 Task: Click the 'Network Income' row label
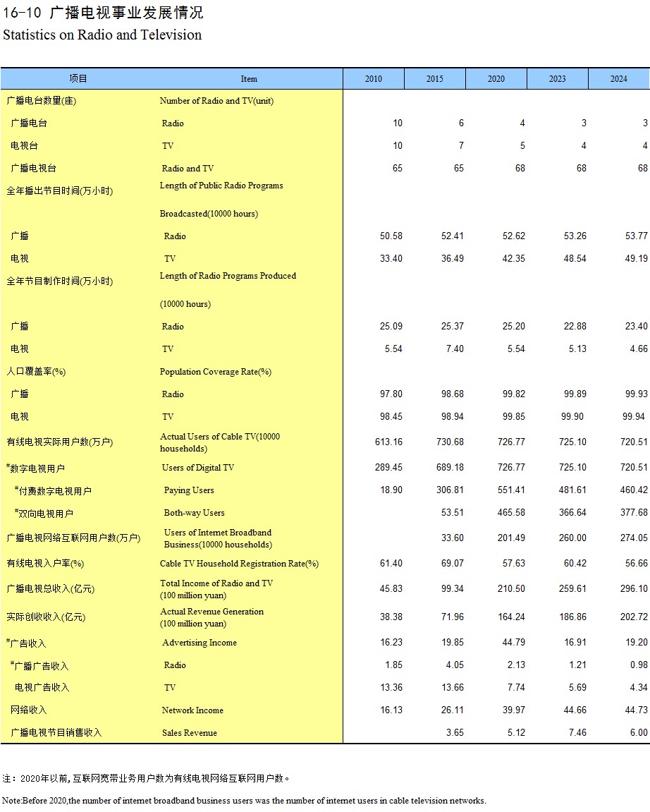192,710
